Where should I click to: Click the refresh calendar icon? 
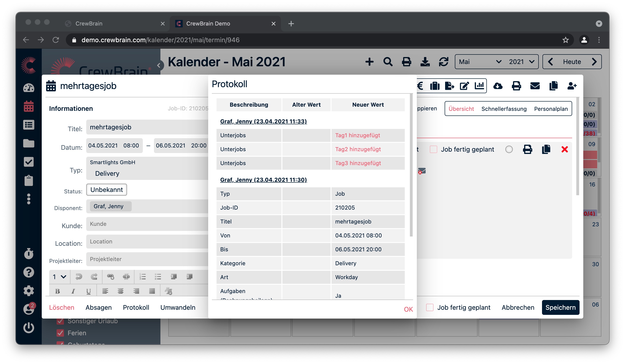point(443,61)
